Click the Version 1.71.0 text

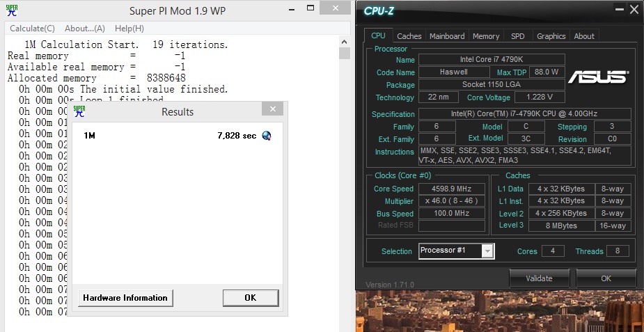click(390, 285)
